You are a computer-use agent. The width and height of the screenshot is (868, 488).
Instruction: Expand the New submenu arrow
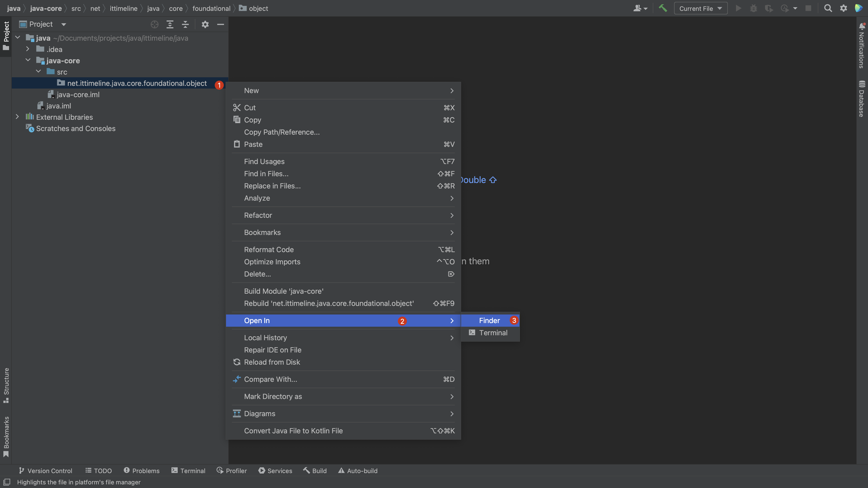[453, 90]
